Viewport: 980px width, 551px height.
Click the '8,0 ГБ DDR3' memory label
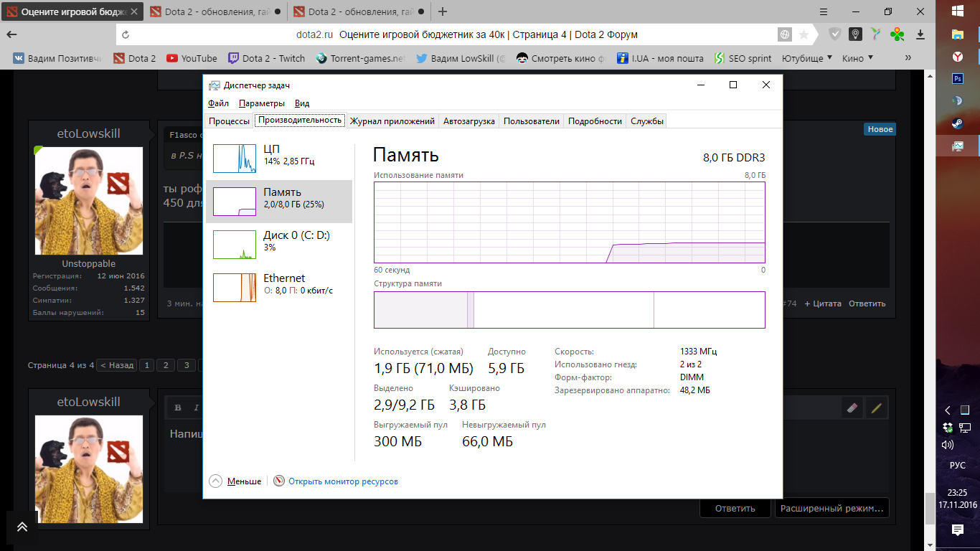[734, 158]
